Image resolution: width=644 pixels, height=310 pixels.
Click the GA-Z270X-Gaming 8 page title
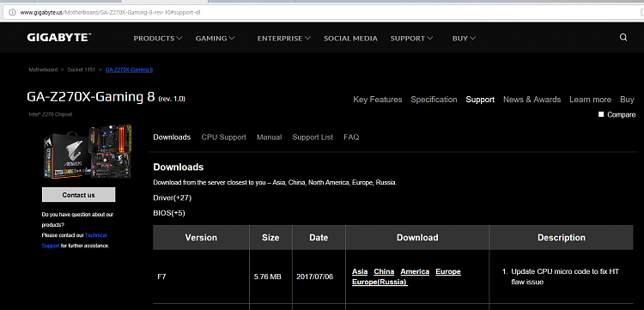click(x=91, y=97)
